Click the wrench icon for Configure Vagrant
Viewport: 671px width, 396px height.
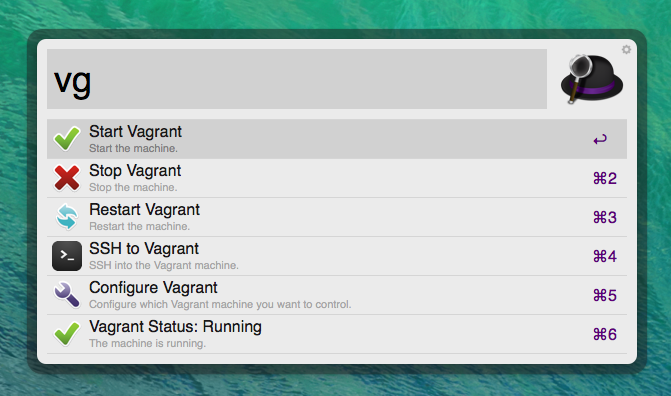(x=67, y=295)
